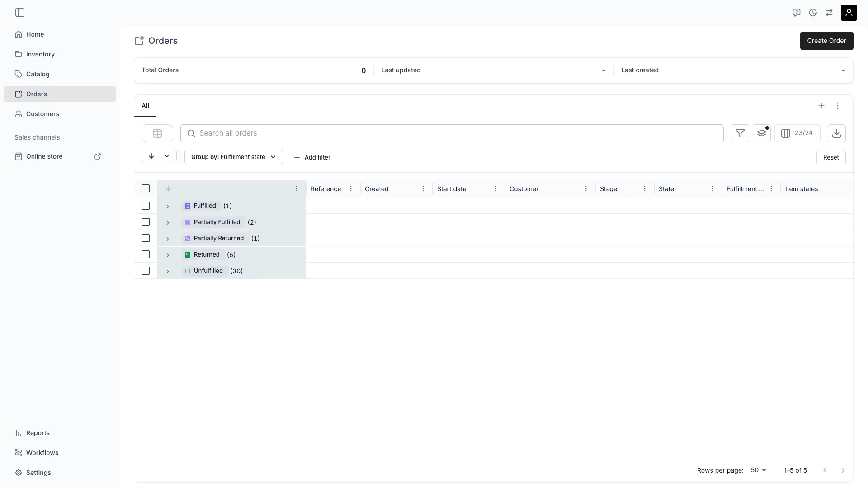Open the feedback help icon in top bar

point(797,13)
